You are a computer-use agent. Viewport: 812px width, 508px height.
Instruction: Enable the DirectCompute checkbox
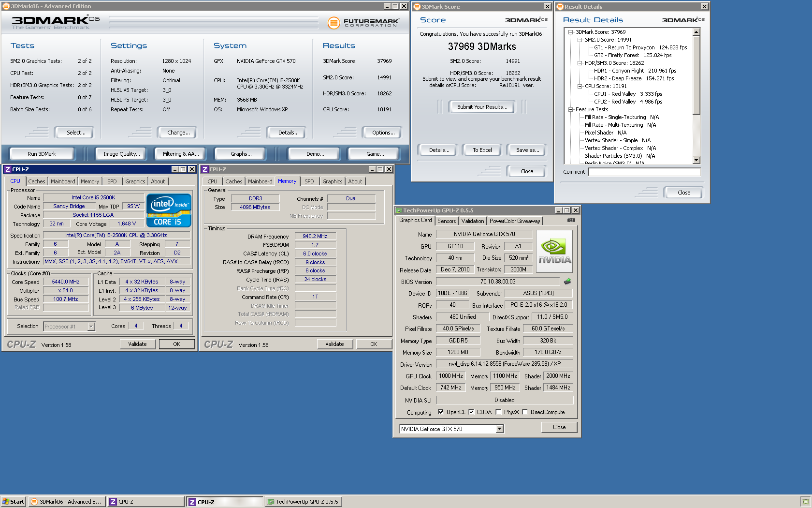coord(525,412)
